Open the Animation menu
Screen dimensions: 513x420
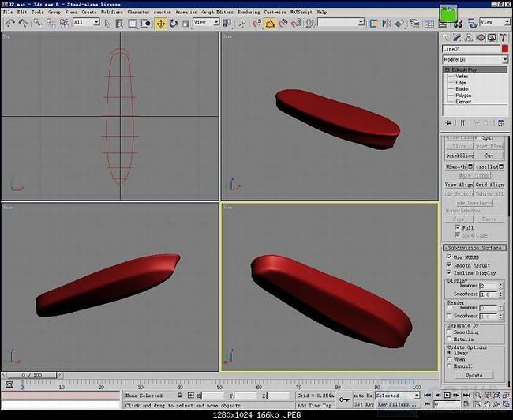pos(186,12)
